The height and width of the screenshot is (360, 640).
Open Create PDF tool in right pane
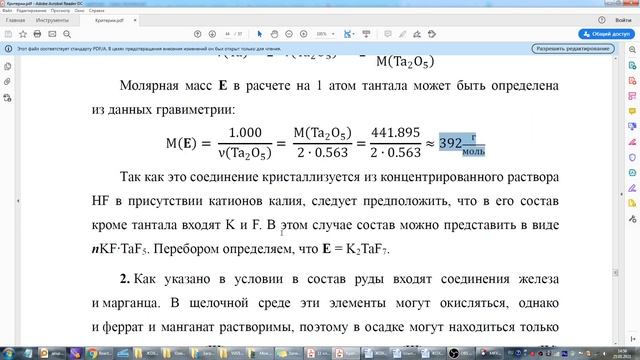tap(632, 81)
